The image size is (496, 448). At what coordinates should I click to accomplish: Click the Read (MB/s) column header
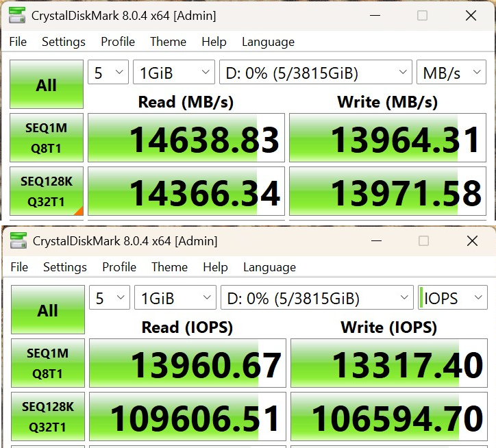click(186, 102)
